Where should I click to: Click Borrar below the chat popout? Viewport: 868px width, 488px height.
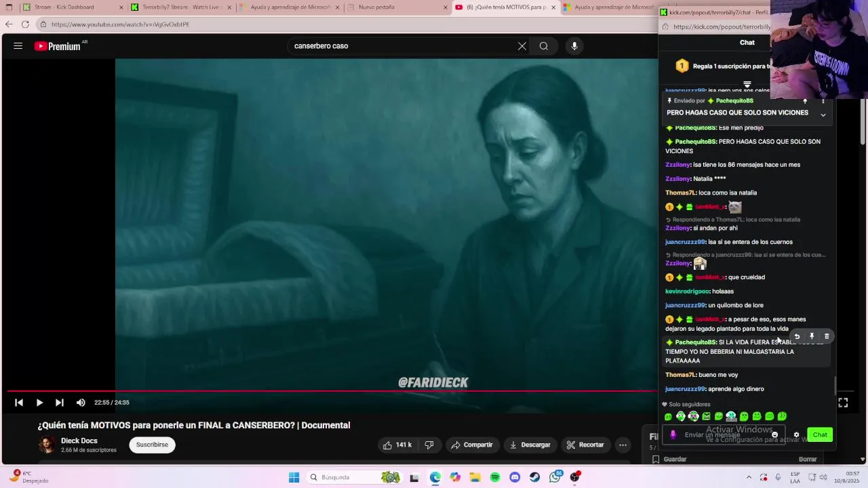(x=808, y=460)
